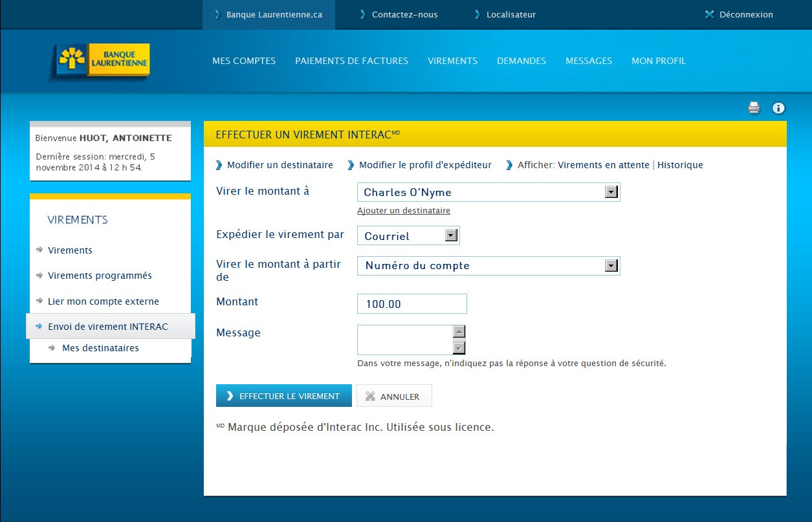Click the Message scrollbar down arrow
Screen dimensions: 812x522
pos(459,348)
